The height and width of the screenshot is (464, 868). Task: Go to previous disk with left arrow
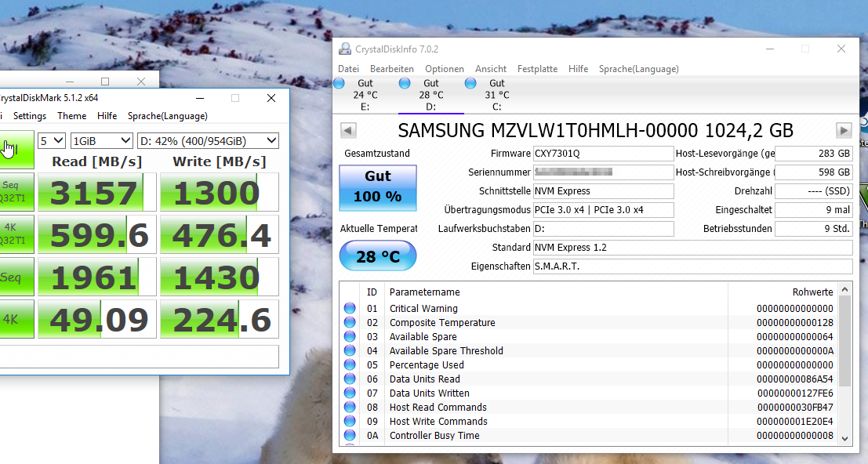pos(348,131)
